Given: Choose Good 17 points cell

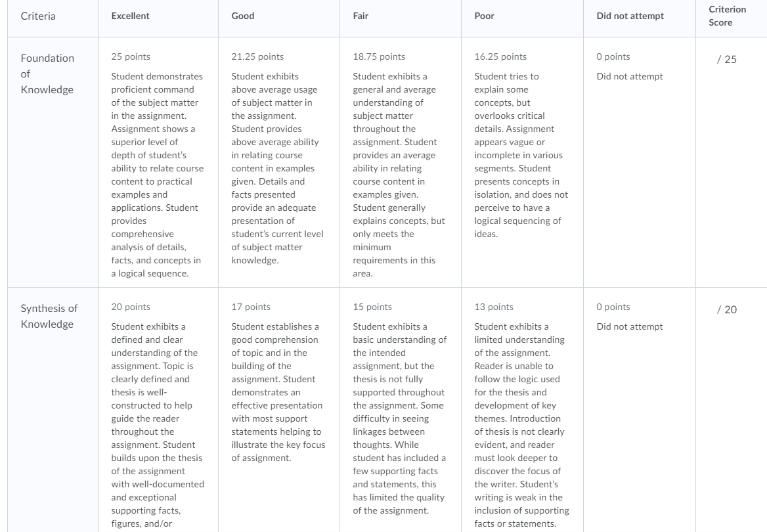Looking at the screenshot, I should [x=279, y=410].
